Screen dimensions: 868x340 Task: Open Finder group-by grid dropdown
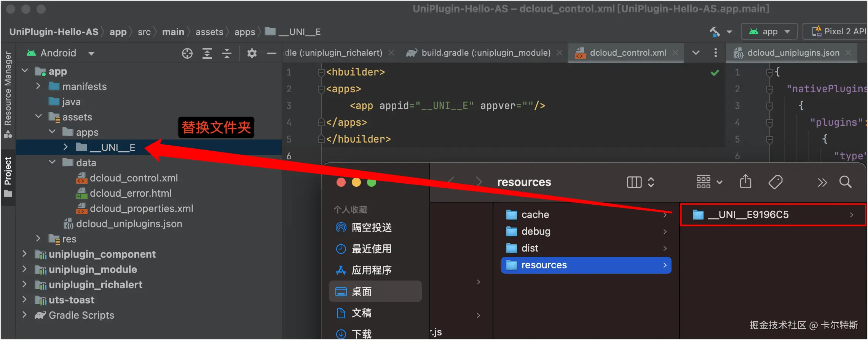tap(709, 182)
